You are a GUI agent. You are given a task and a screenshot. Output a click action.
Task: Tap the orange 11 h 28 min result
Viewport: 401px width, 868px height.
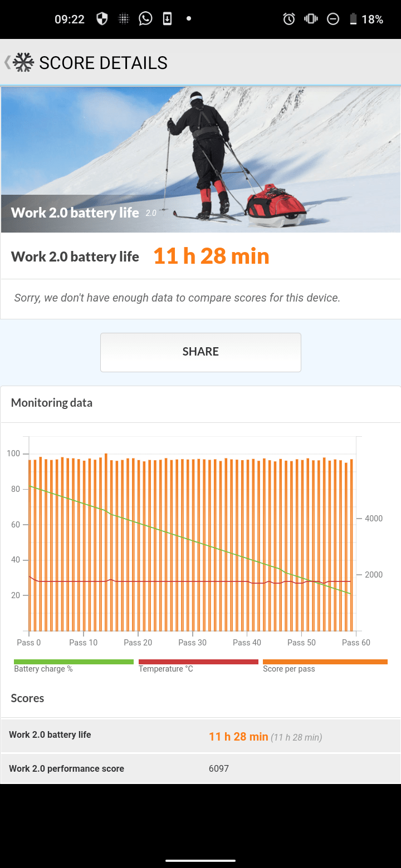pos(211,257)
